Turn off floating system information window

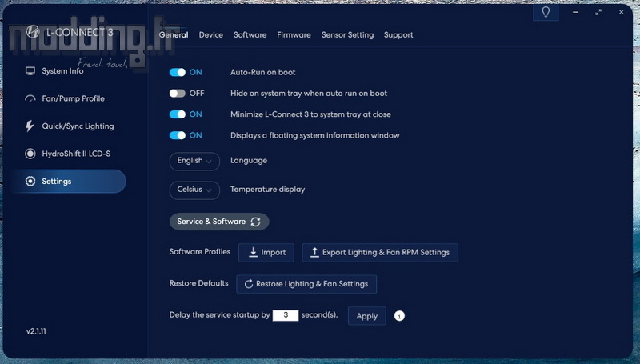click(178, 135)
